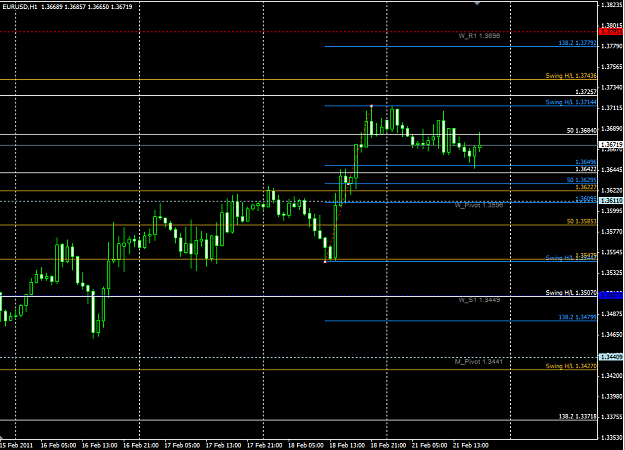Click the white 138.2 1.33718 label
625x450 pixels.
pos(577,417)
